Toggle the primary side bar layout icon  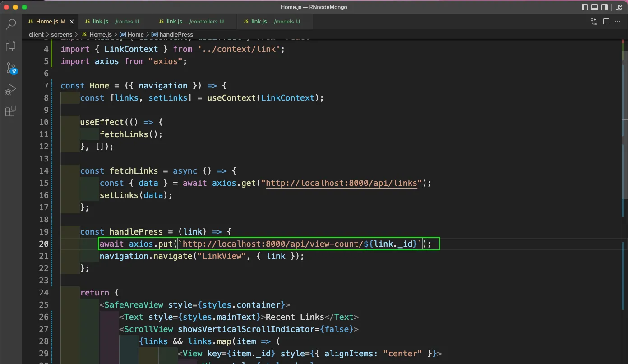point(585,7)
